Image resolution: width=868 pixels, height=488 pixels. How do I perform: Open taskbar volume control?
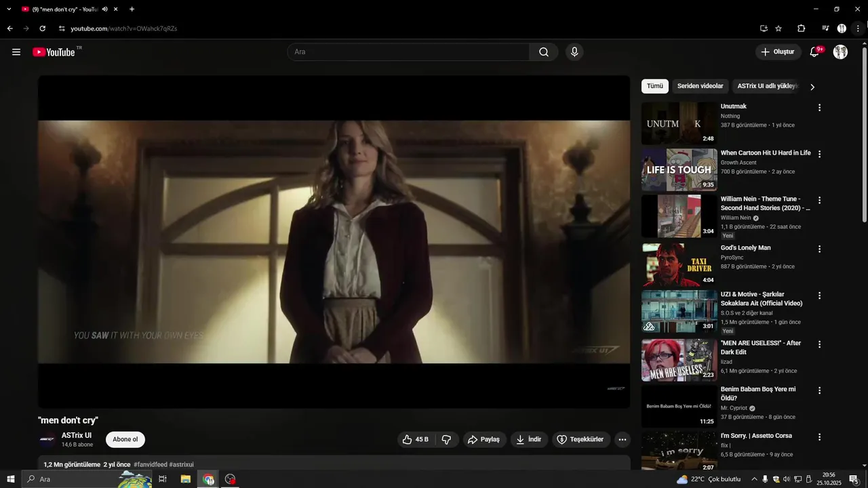787,479
